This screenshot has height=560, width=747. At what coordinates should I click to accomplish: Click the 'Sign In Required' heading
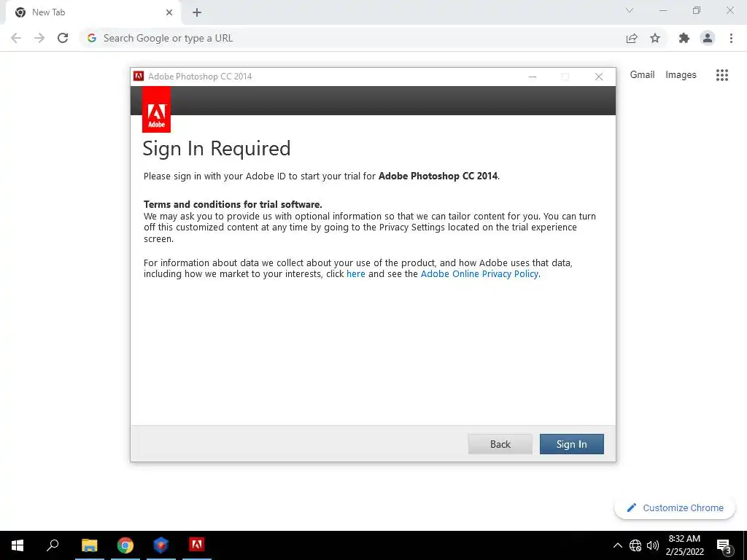pyautogui.click(x=216, y=149)
